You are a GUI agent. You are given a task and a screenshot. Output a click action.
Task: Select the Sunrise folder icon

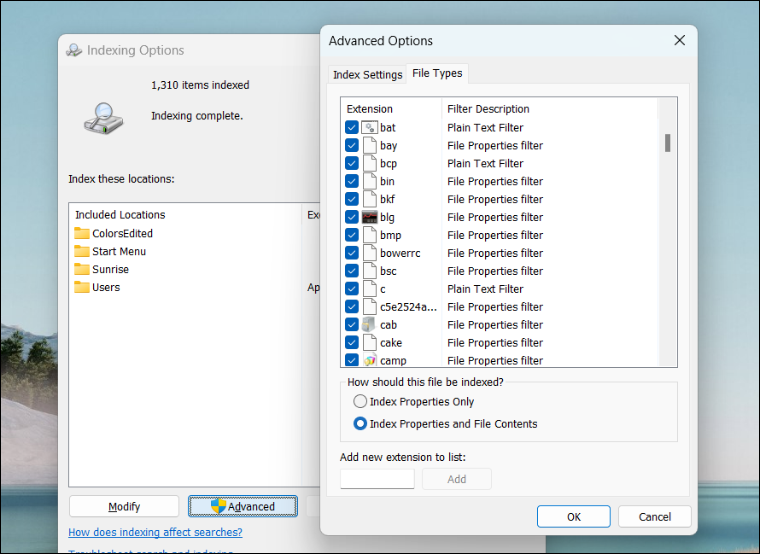tap(82, 270)
